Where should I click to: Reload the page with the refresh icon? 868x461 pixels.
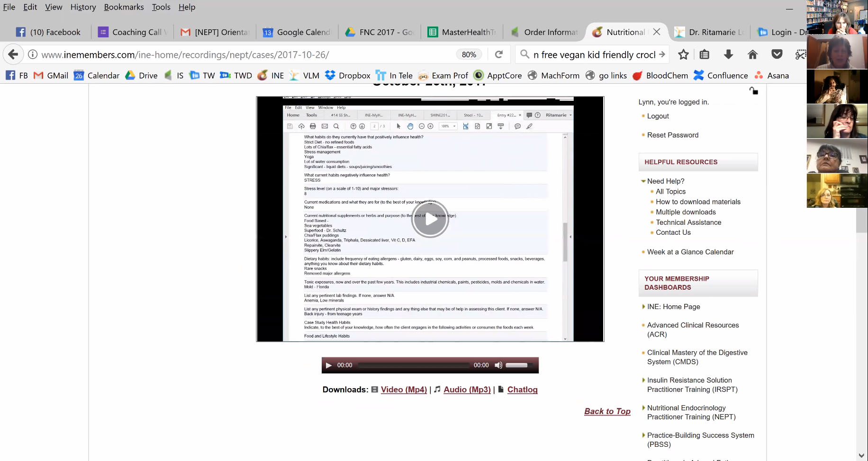[x=499, y=54]
